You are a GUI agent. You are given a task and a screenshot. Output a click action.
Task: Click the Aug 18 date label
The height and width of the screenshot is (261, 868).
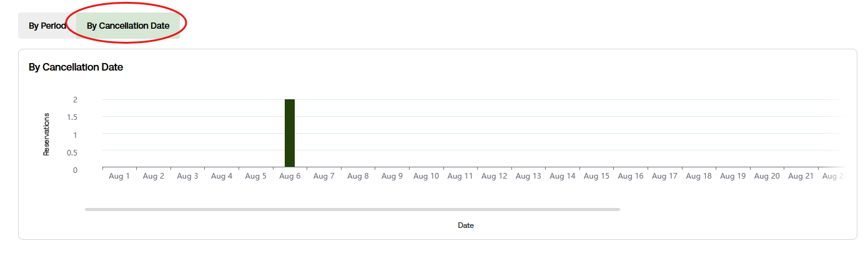699,176
